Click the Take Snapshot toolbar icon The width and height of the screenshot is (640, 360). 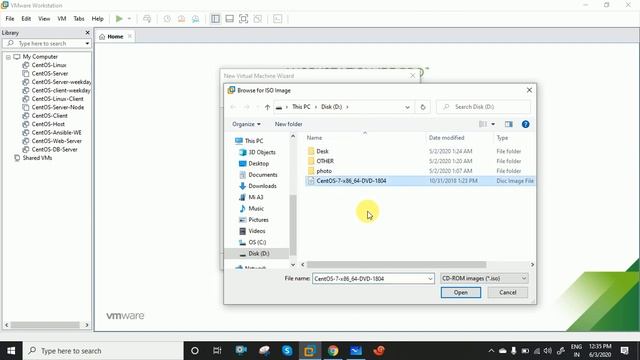[x=167, y=19]
